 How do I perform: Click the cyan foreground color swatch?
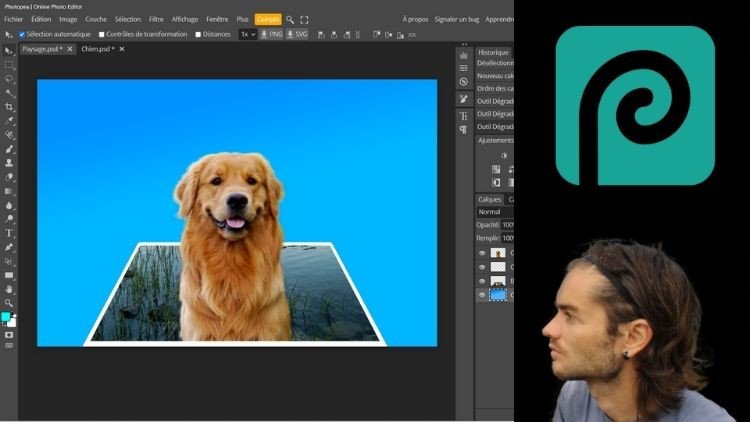click(6, 317)
